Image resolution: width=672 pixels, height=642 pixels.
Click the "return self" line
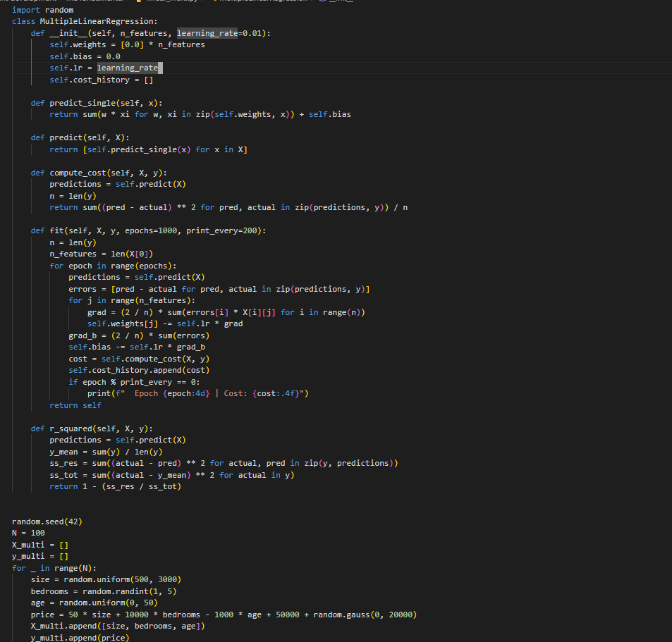point(75,406)
